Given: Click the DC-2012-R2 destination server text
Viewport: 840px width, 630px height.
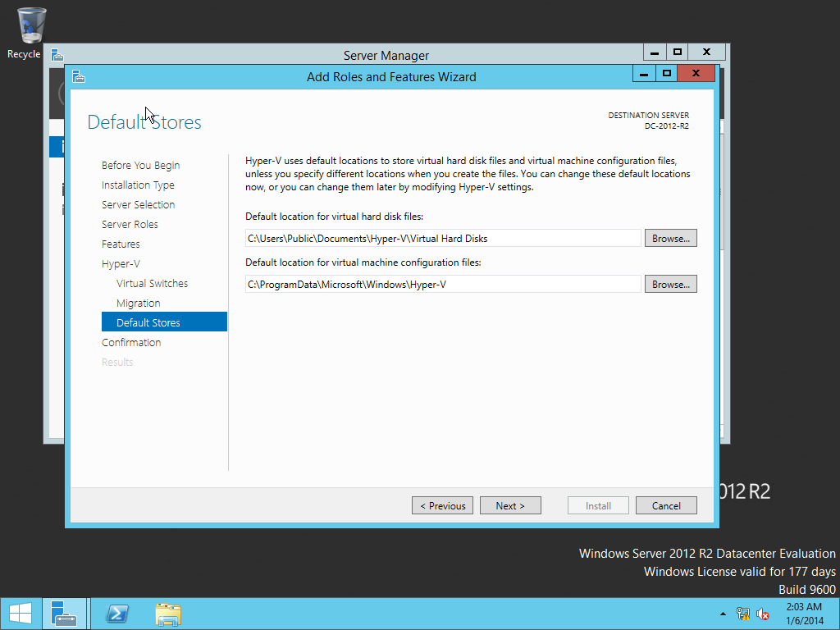Looking at the screenshot, I should point(666,126).
